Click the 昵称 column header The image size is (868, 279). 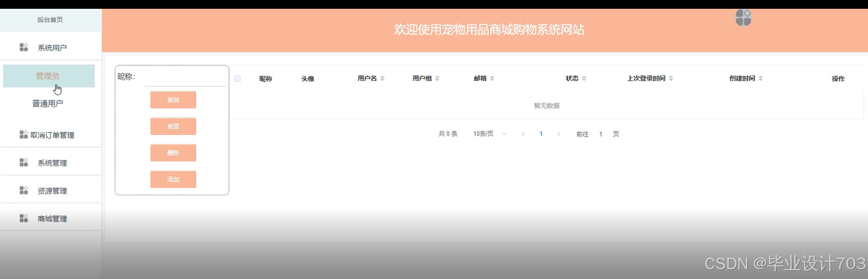click(266, 79)
